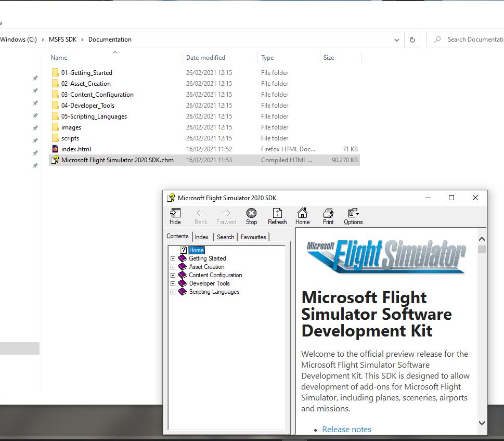This screenshot has width=504, height=441.
Task: Expand the Asset Creation tree node
Action: click(173, 267)
